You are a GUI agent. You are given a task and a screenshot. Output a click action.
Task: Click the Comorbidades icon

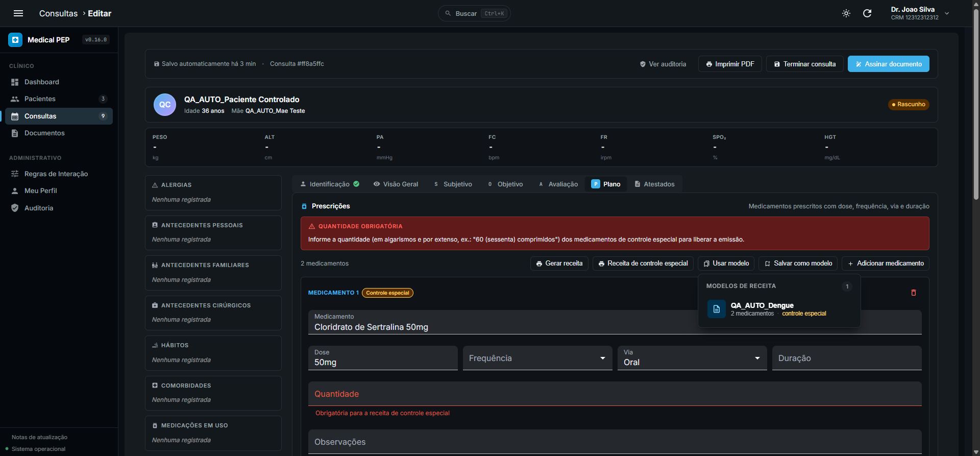point(155,386)
